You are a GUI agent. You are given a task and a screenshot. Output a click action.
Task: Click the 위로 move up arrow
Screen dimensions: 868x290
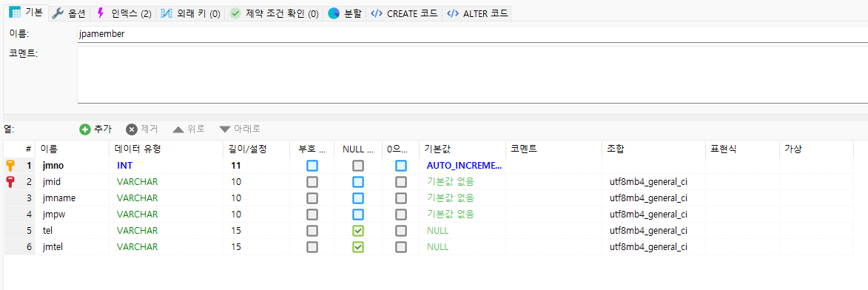coord(178,129)
